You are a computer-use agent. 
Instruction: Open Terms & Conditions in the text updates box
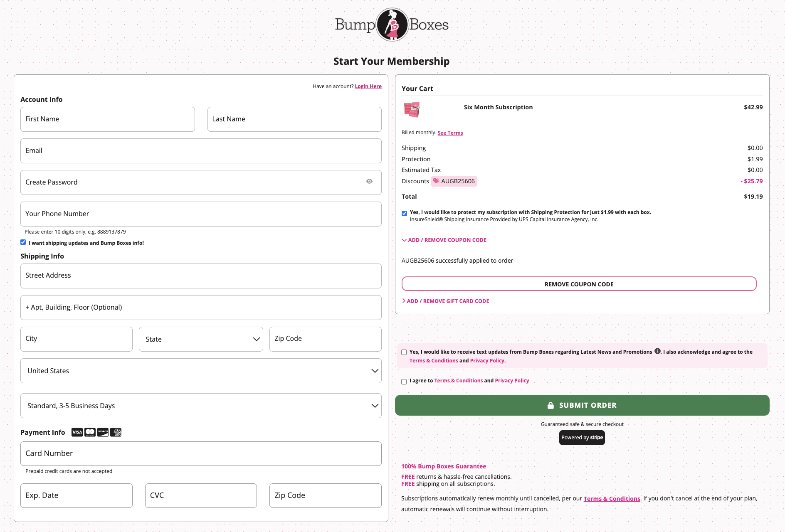coord(434,361)
